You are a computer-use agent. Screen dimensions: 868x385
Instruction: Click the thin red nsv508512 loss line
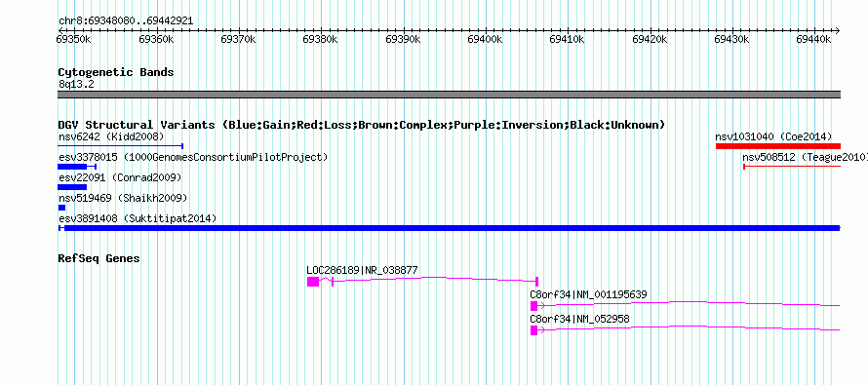792,166
